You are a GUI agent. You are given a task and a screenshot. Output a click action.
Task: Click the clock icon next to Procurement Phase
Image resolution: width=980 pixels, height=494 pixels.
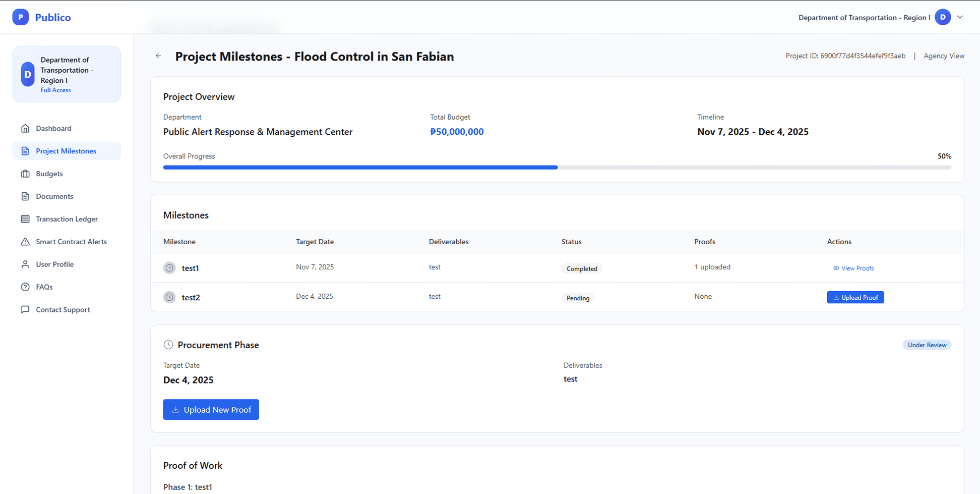coord(168,345)
